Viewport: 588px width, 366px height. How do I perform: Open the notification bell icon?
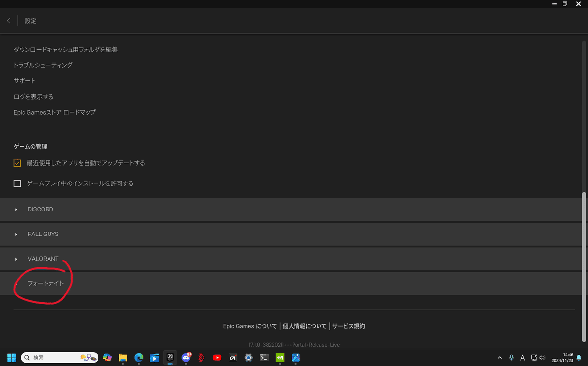pos(579,358)
